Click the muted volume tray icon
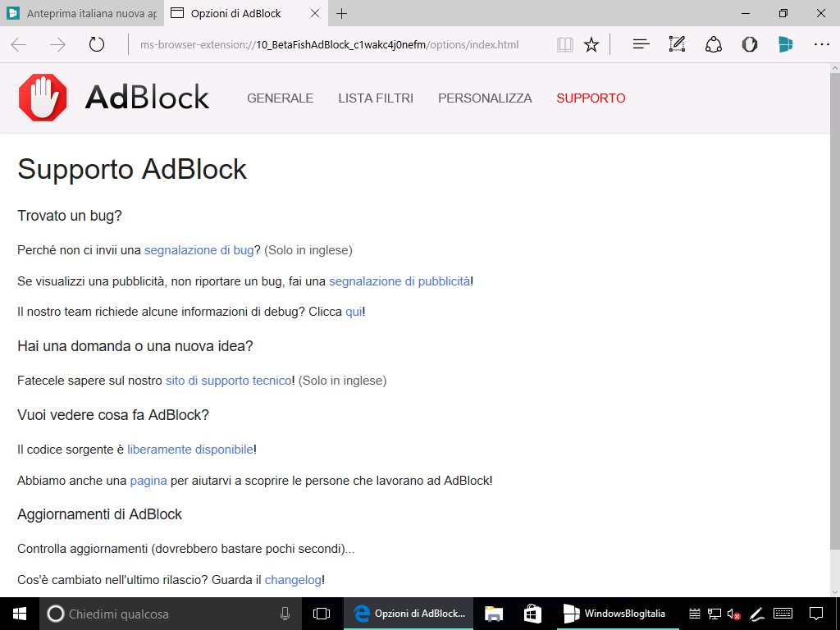This screenshot has height=630, width=840. [733, 614]
